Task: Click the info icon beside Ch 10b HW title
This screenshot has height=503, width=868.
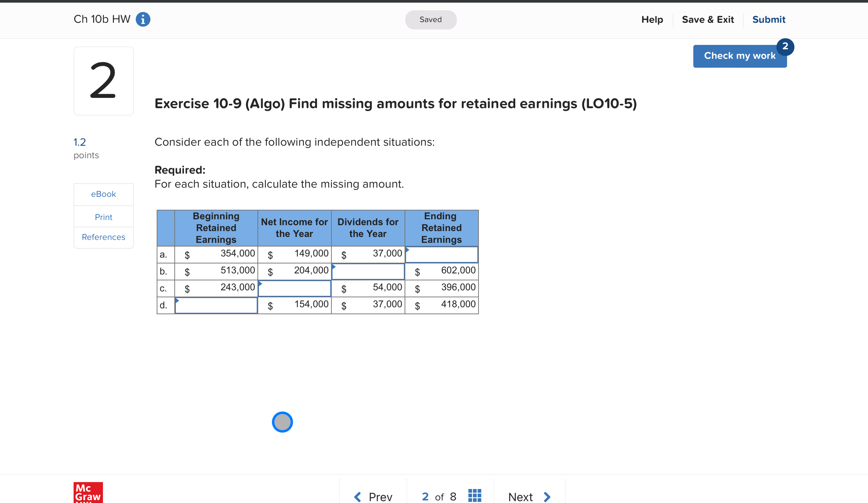Action: tap(143, 19)
